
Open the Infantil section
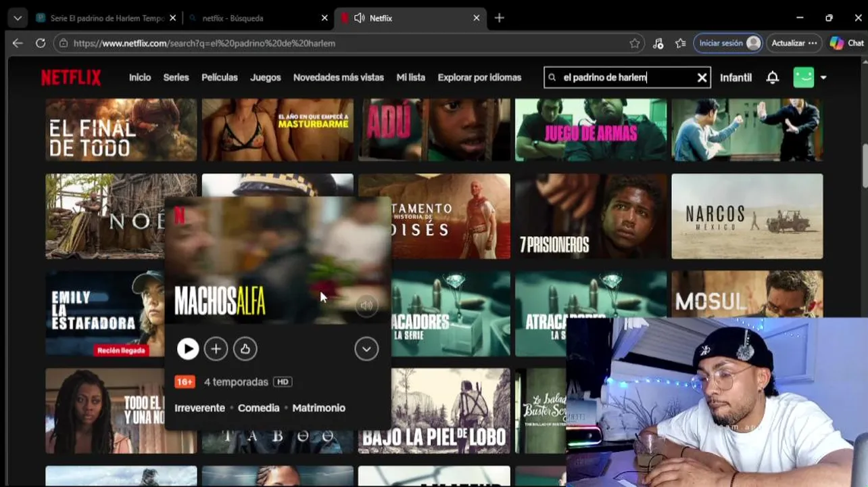point(736,78)
